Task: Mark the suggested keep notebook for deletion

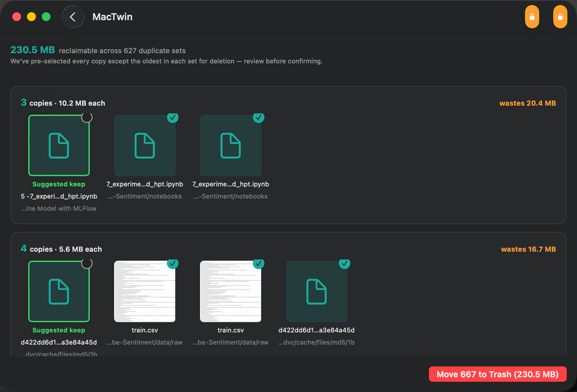Action: point(87,117)
